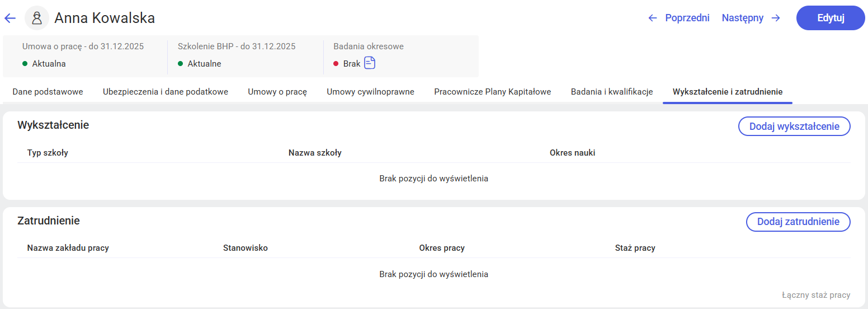Click the Umowa o pracę status card
Image resolution: width=868 pixels, height=309 pixels.
tap(84, 55)
